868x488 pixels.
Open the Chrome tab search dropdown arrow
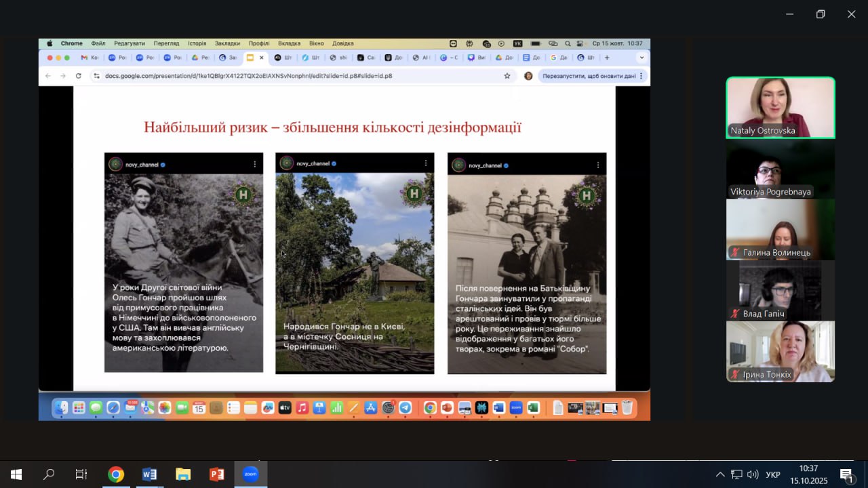[642, 58]
